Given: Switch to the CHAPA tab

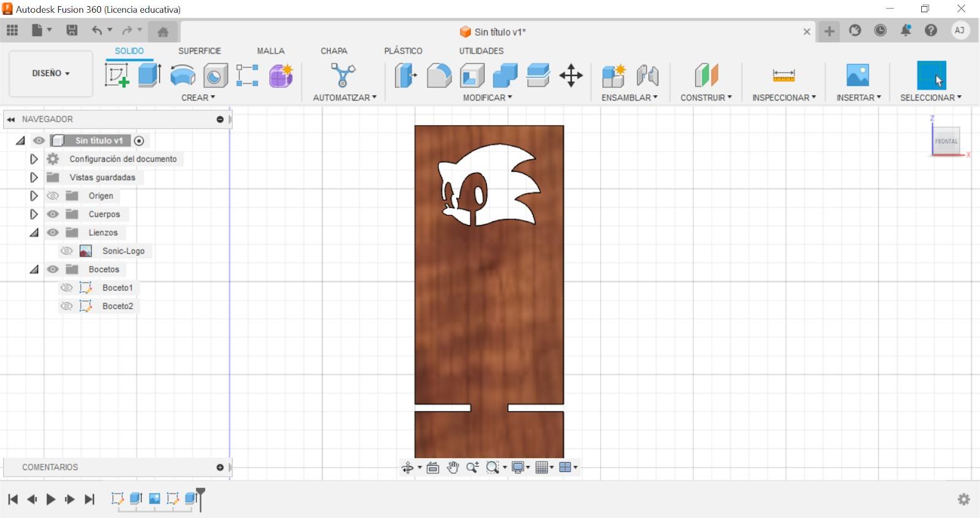Looking at the screenshot, I should click(334, 51).
